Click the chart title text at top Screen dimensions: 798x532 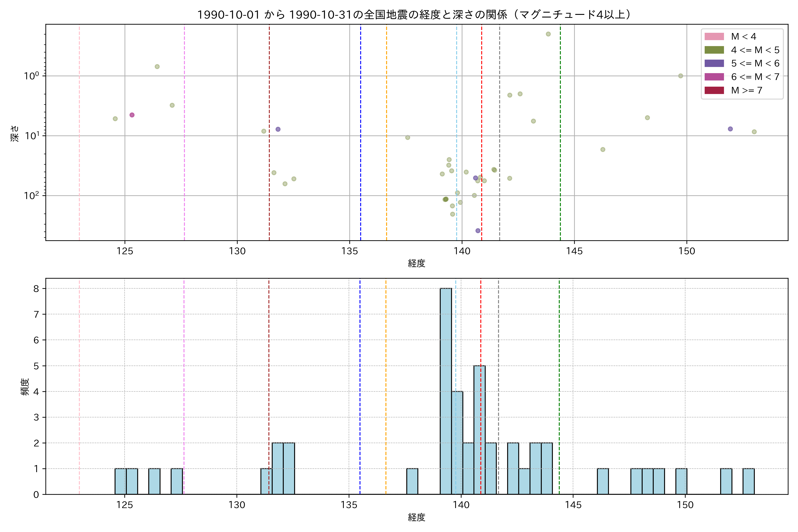tap(414, 15)
